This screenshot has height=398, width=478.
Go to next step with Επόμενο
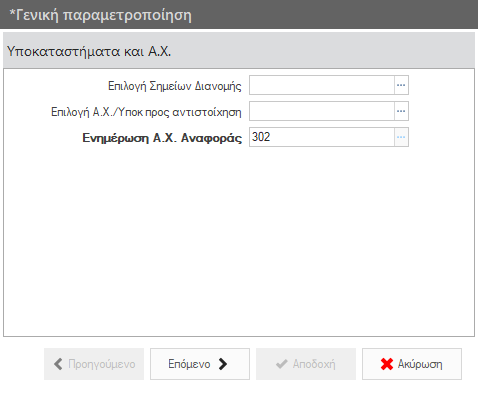pyautogui.click(x=200, y=364)
